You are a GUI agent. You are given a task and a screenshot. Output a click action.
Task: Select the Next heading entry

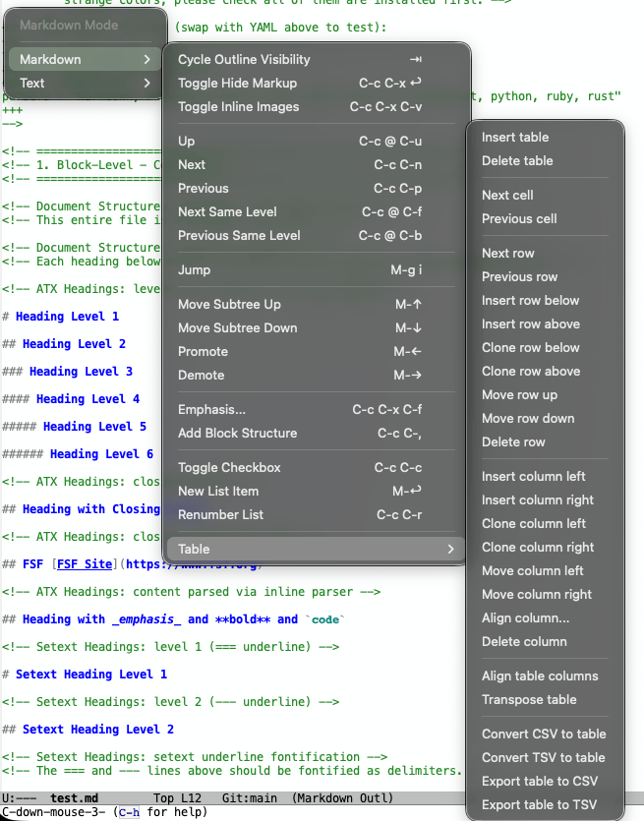coord(317,164)
